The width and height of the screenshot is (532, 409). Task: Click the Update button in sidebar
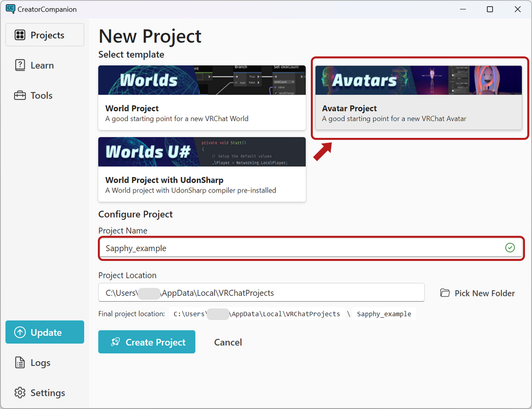[45, 332]
